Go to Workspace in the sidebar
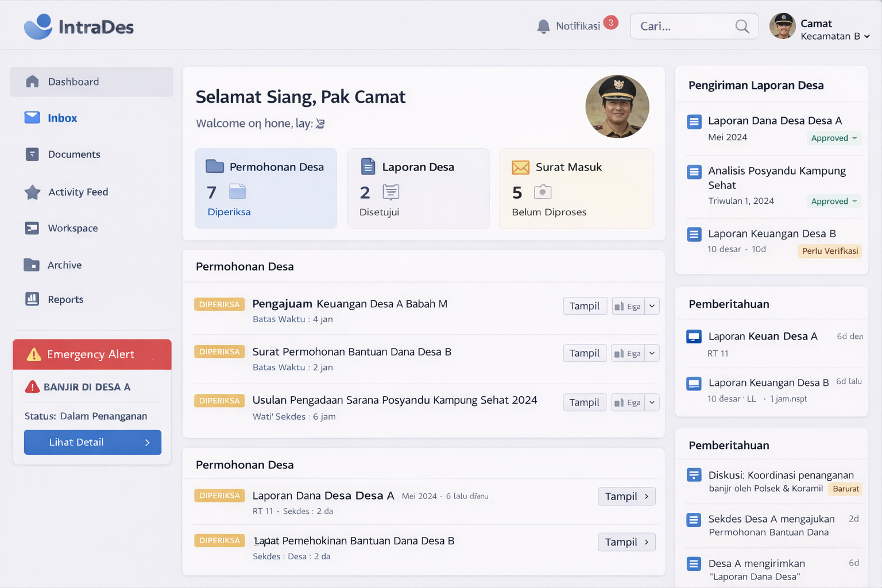The image size is (882, 588). point(73,228)
